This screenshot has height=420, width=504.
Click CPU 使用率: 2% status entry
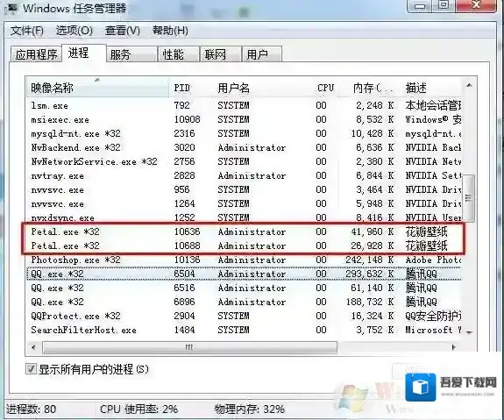pyautogui.click(x=138, y=409)
